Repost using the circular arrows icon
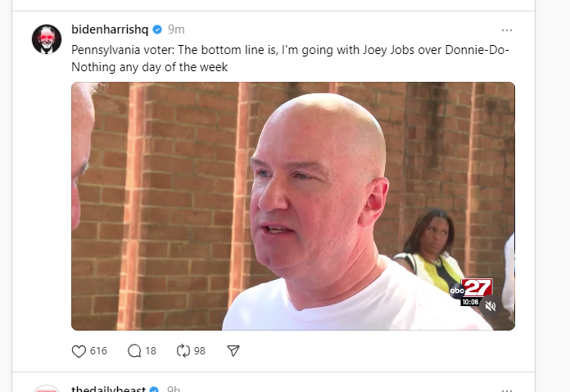This screenshot has height=392, width=570. pos(183,351)
